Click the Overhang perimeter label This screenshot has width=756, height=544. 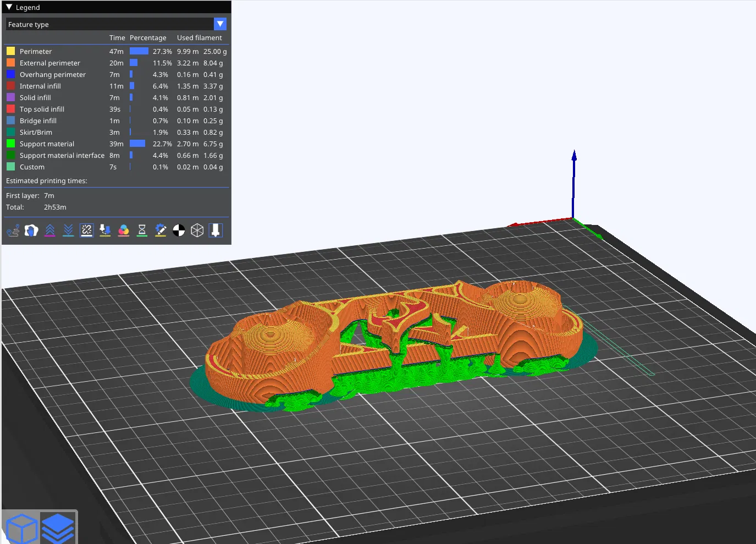pyautogui.click(x=53, y=75)
